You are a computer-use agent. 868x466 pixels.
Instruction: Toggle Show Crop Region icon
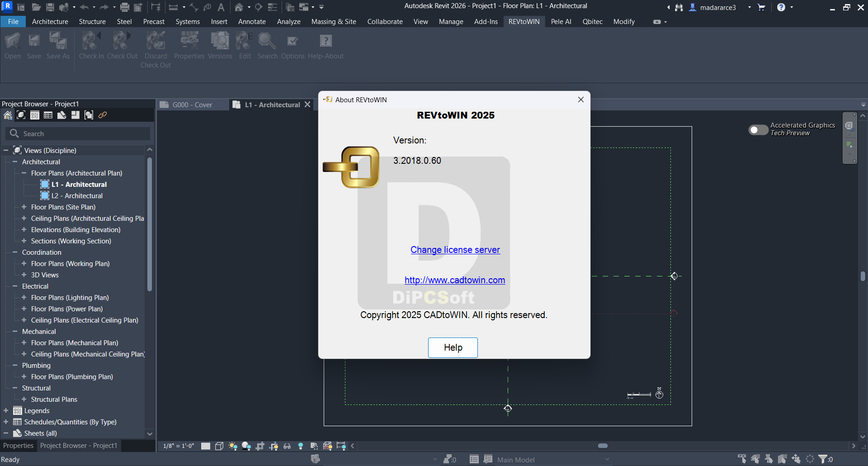(274, 446)
